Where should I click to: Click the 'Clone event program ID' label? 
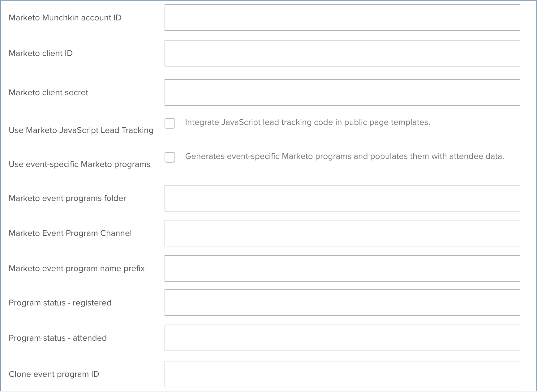tap(54, 374)
